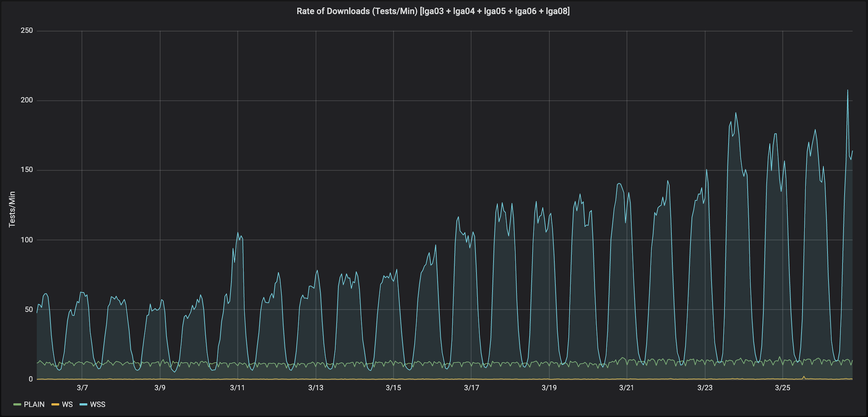868x417 pixels.
Task: Toggle the PLAIN series in the legend
Action: click(34, 404)
